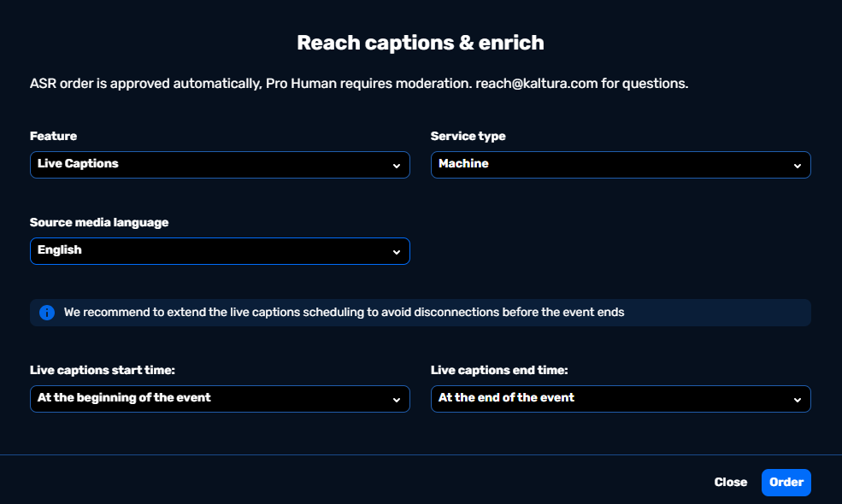Click the Service type chevron arrow
Image resolution: width=842 pixels, height=504 pixels.
tap(797, 166)
